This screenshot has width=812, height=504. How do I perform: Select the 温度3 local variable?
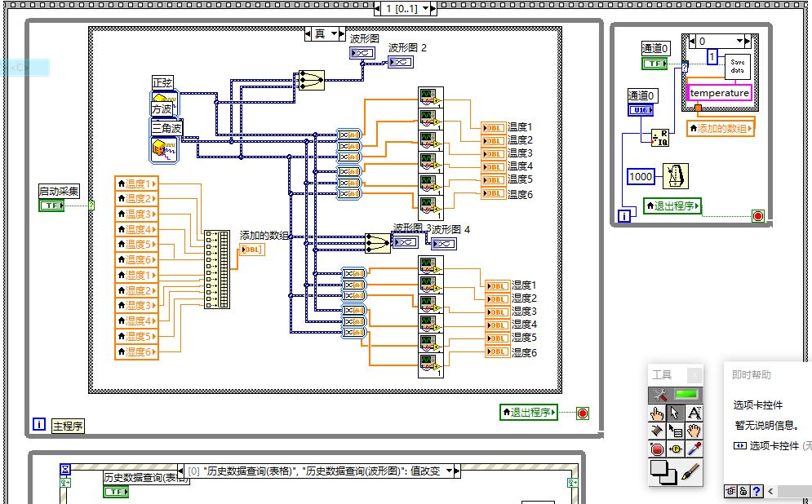point(136,214)
